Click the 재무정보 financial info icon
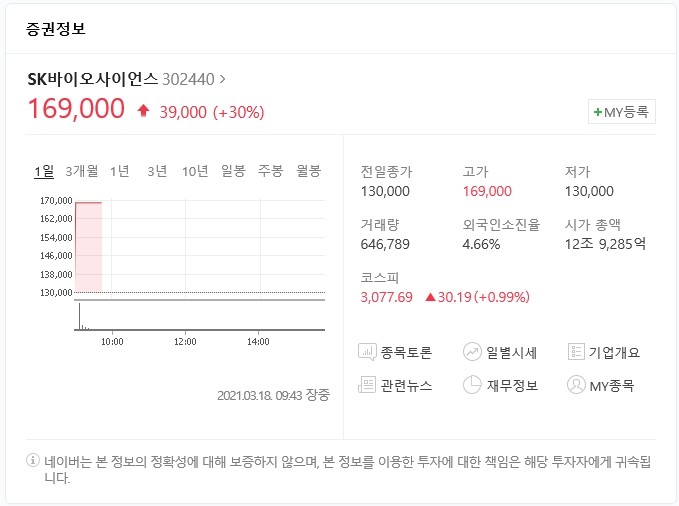This screenshot has width=679, height=506. 473,385
